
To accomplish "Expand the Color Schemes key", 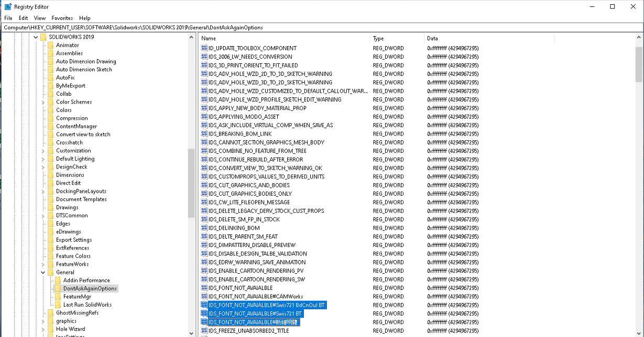I will point(43,102).
